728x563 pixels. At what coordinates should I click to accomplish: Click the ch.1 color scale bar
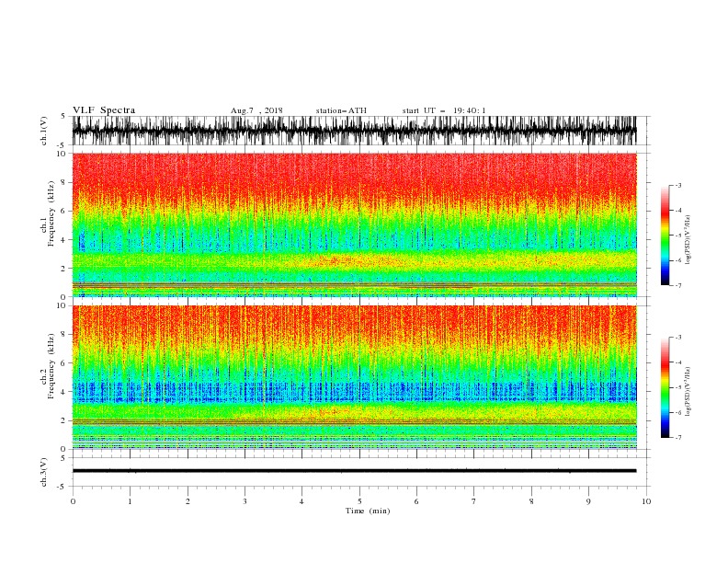tap(665, 236)
